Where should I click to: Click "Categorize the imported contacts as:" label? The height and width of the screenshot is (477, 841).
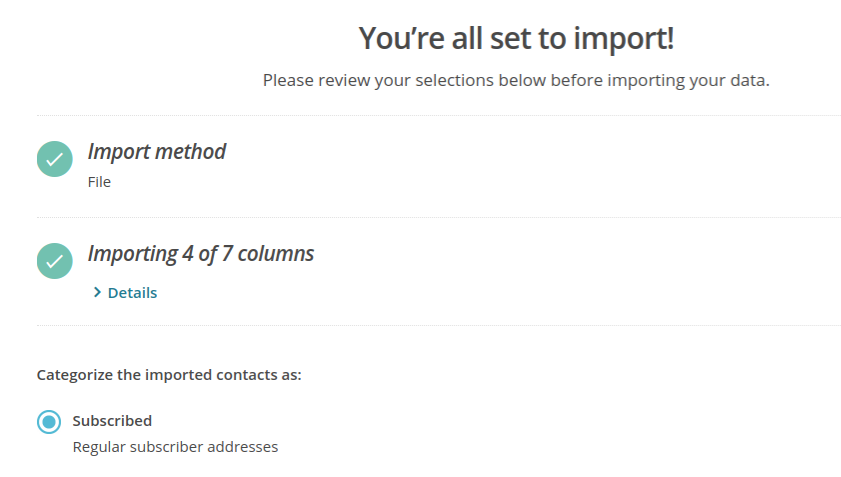coord(169,375)
